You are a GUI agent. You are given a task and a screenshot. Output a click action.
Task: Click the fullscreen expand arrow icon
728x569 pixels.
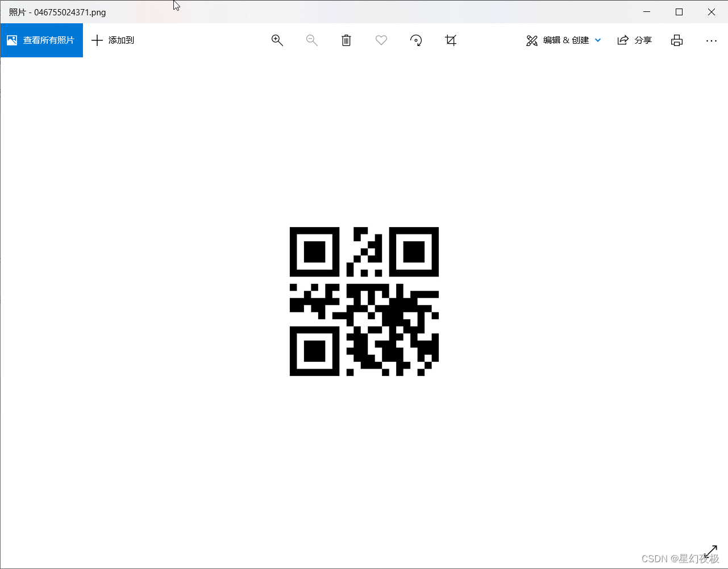click(710, 550)
